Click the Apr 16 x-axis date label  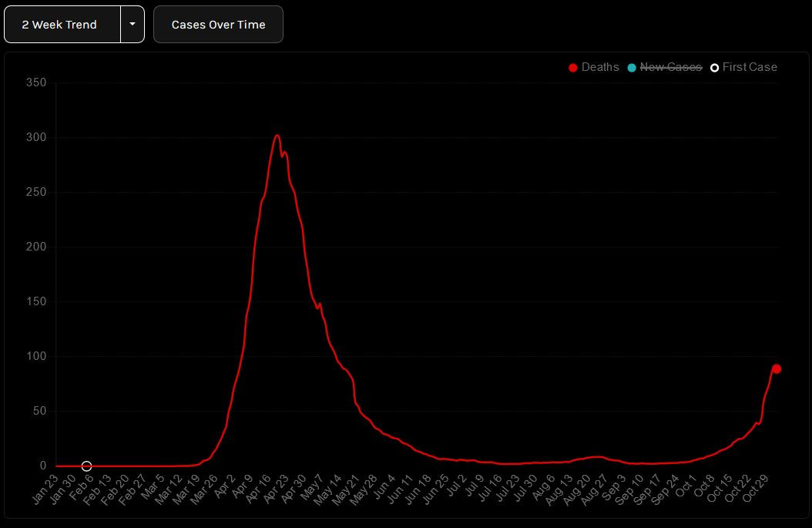(x=258, y=489)
